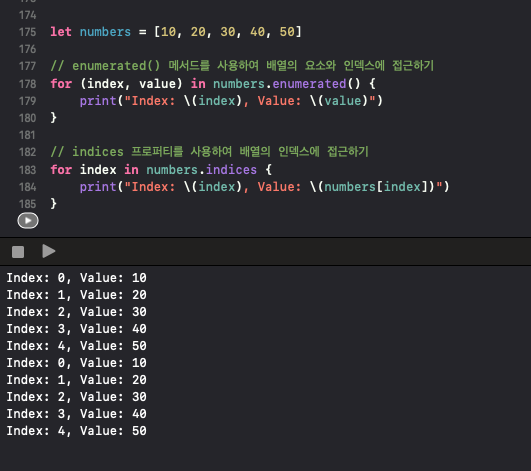Image resolution: width=531 pixels, height=471 pixels.
Task: Click the '(index, value)' tuple on line 178
Action: (x=131, y=84)
